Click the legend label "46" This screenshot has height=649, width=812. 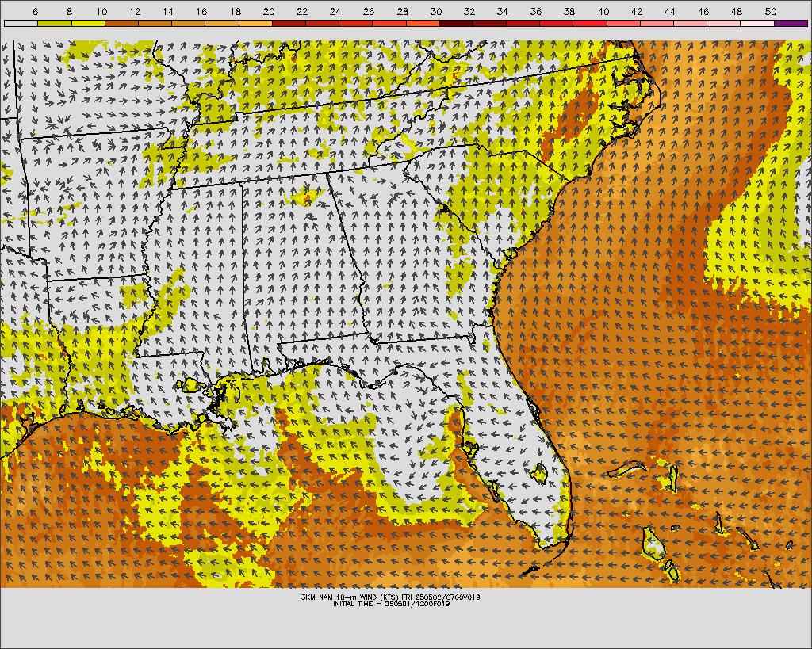click(703, 11)
